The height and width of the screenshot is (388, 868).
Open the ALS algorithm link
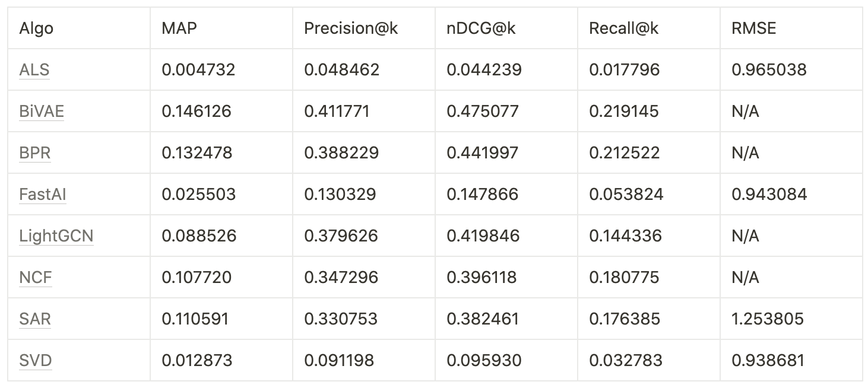tap(34, 70)
